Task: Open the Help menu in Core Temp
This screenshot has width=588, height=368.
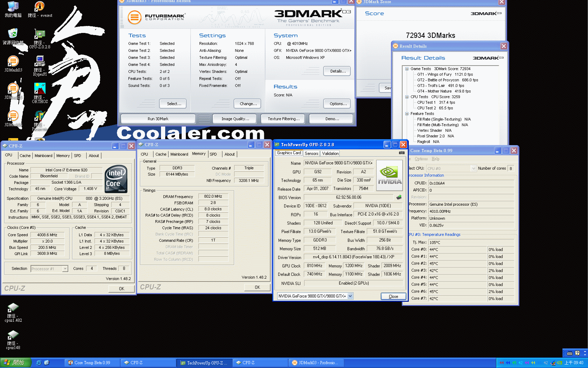Action: click(435, 159)
